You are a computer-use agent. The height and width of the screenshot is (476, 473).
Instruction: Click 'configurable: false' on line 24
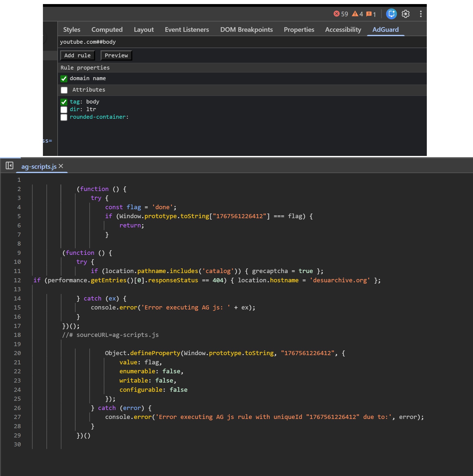154,390
